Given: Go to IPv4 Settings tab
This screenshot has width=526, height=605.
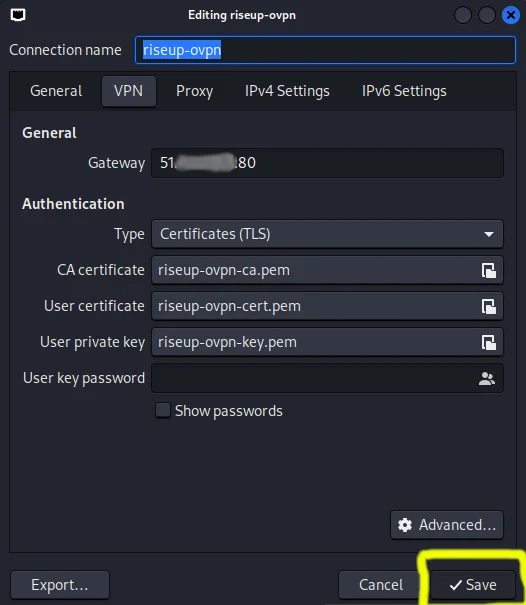Looking at the screenshot, I should (287, 91).
